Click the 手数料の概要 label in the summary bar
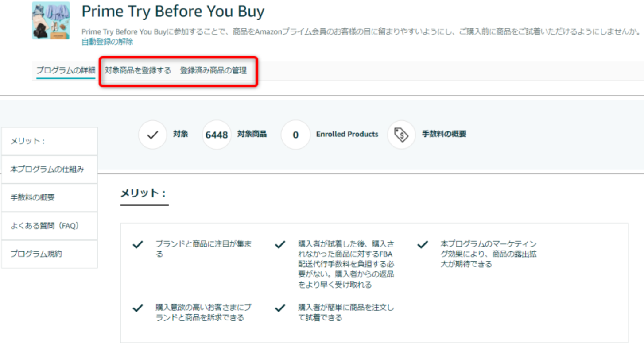This screenshot has width=644, height=343. tap(444, 134)
